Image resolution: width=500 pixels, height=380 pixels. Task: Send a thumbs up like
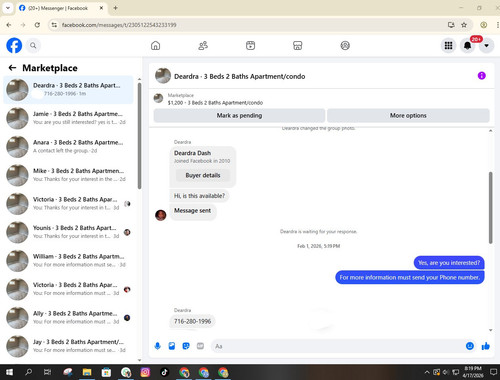point(486,346)
